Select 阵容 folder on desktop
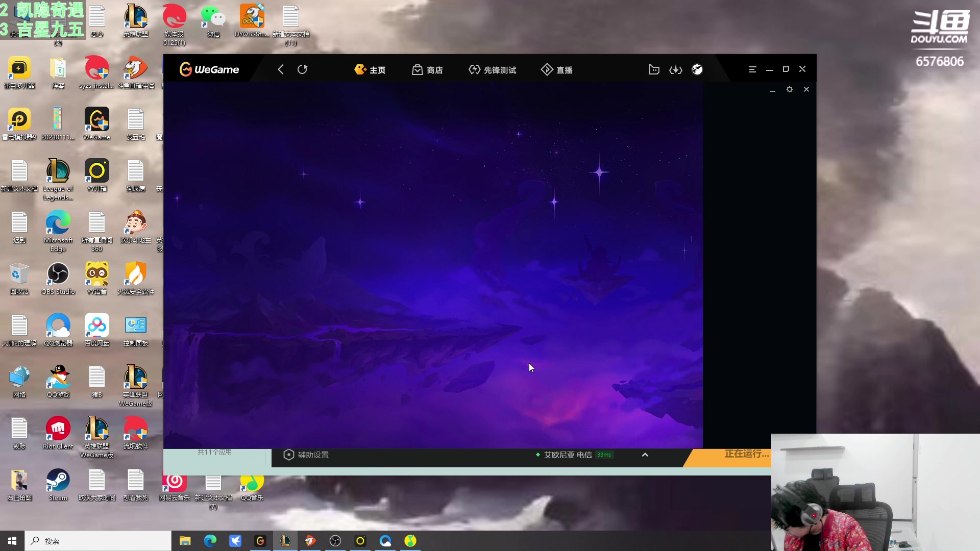Image resolution: width=980 pixels, height=551 pixels. [58, 73]
